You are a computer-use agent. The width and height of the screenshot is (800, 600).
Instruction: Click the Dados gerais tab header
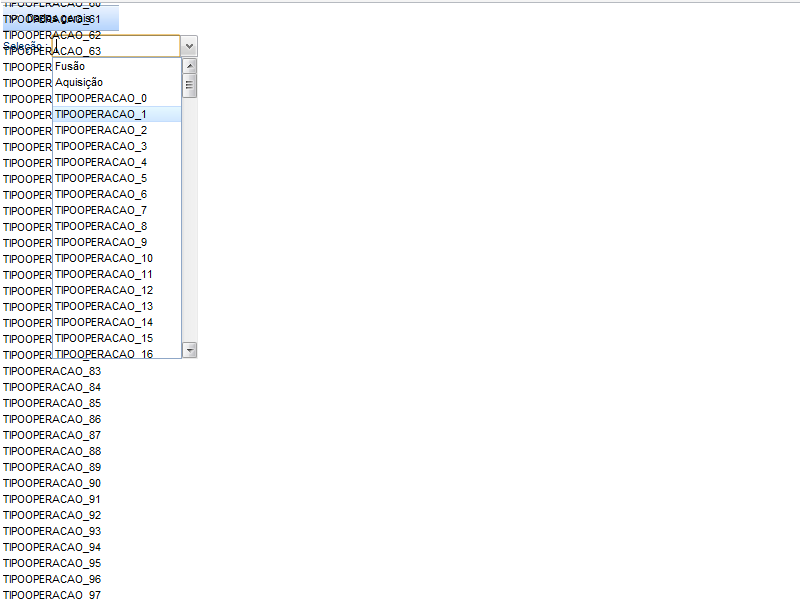pos(60,19)
